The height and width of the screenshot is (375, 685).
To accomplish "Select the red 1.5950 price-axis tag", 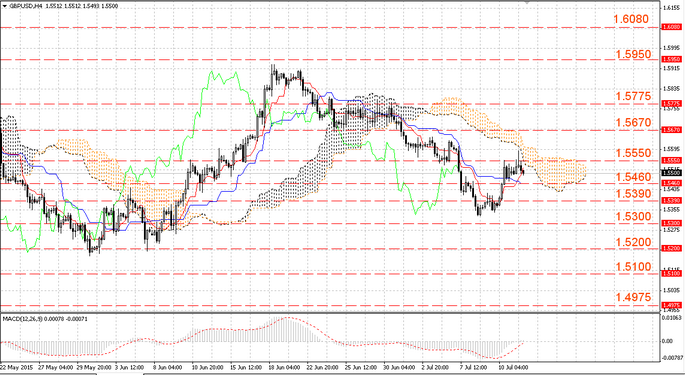I will tap(671, 59).
